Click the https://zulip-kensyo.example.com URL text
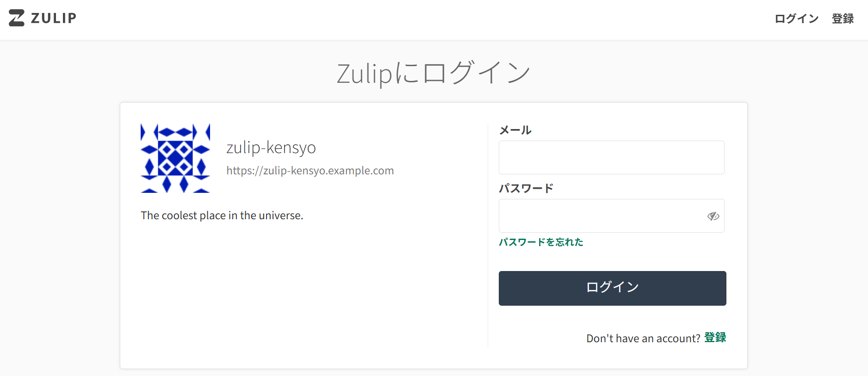The height and width of the screenshot is (376, 868). click(x=310, y=170)
